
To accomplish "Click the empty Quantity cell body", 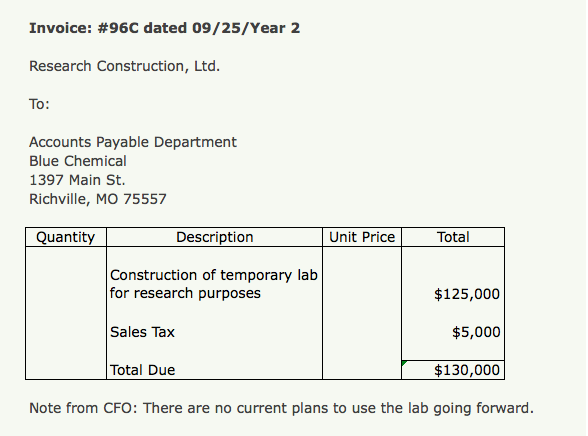I will (66, 313).
